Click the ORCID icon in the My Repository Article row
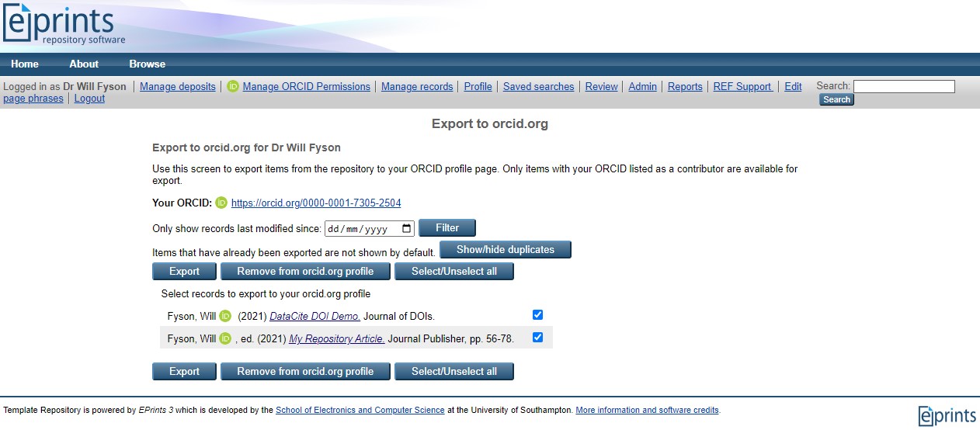Image resolution: width=980 pixels, height=430 pixels. [225, 338]
